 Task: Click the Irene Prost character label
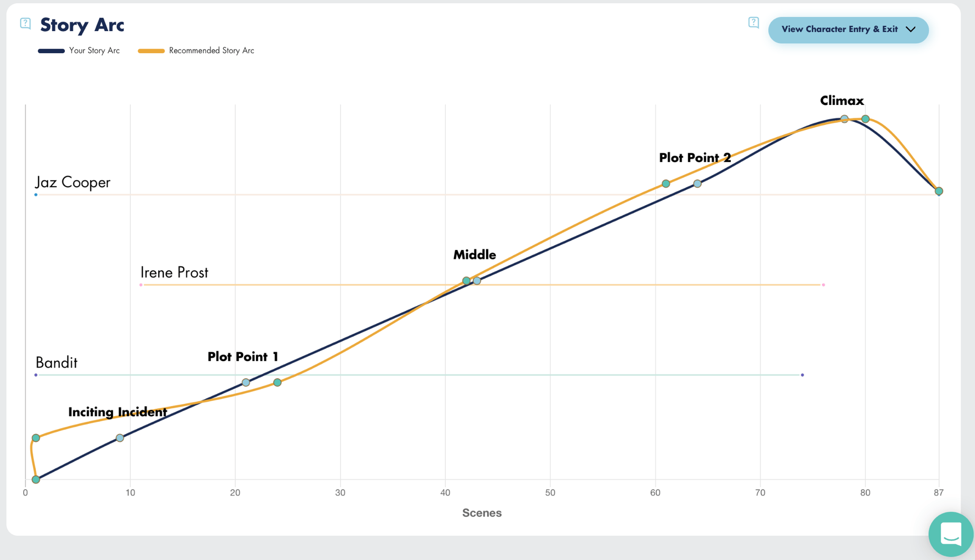(x=174, y=272)
